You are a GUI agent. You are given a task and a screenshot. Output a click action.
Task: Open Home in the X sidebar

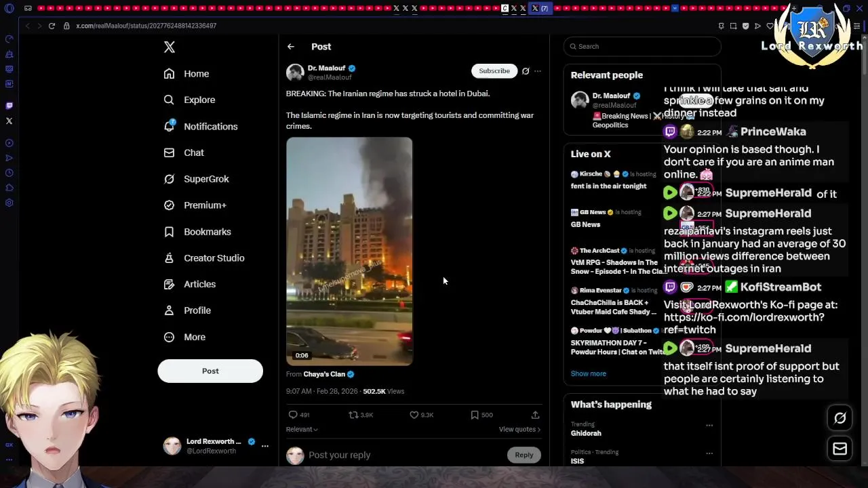tap(186, 74)
